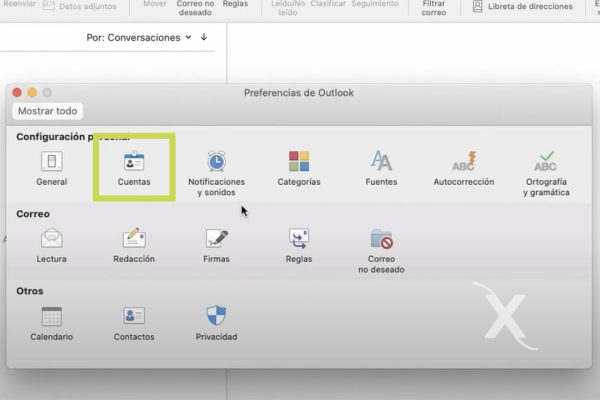Click Correo no deseado in Outlook toolbar
Image resolution: width=600 pixels, height=400 pixels.
195,8
